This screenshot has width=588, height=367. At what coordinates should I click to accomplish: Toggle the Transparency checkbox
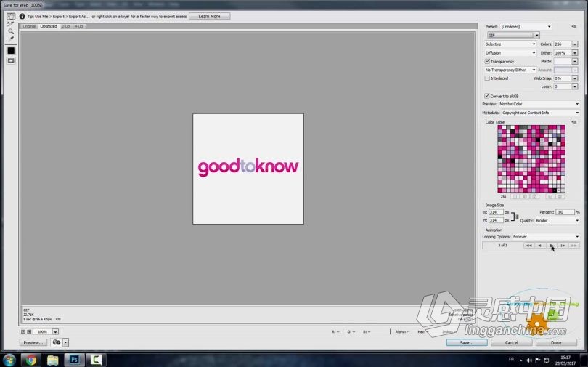click(487, 61)
